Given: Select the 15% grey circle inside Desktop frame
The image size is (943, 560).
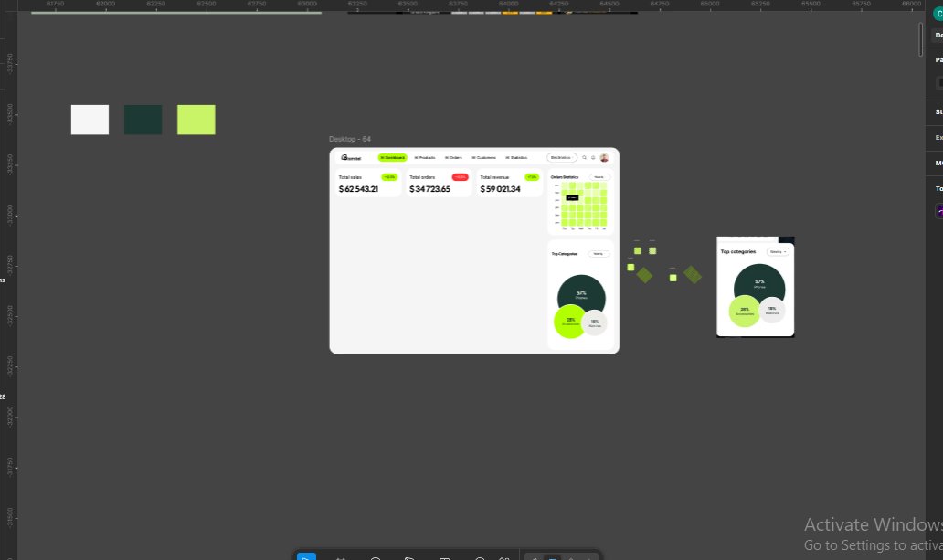Looking at the screenshot, I should click(595, 323).
